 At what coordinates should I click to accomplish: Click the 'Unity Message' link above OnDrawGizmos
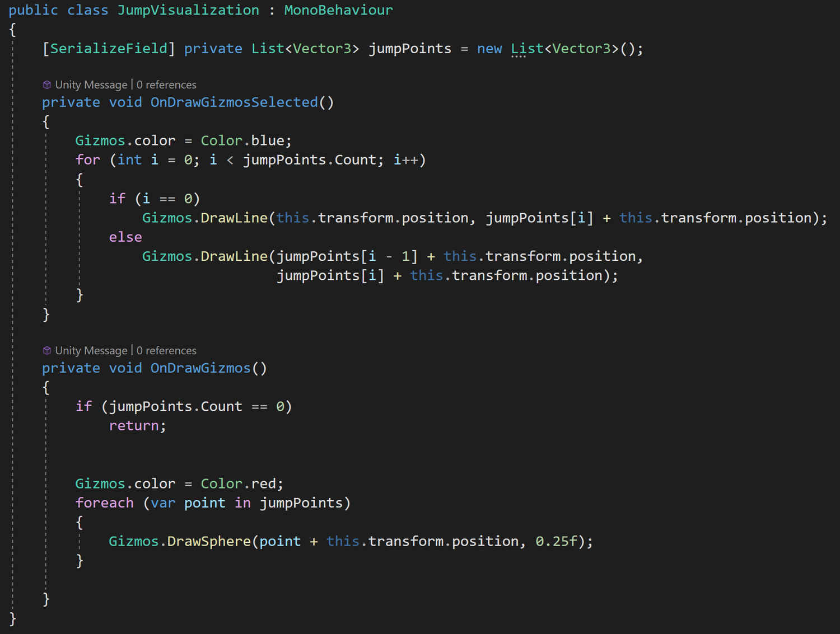tap(91, 350)
